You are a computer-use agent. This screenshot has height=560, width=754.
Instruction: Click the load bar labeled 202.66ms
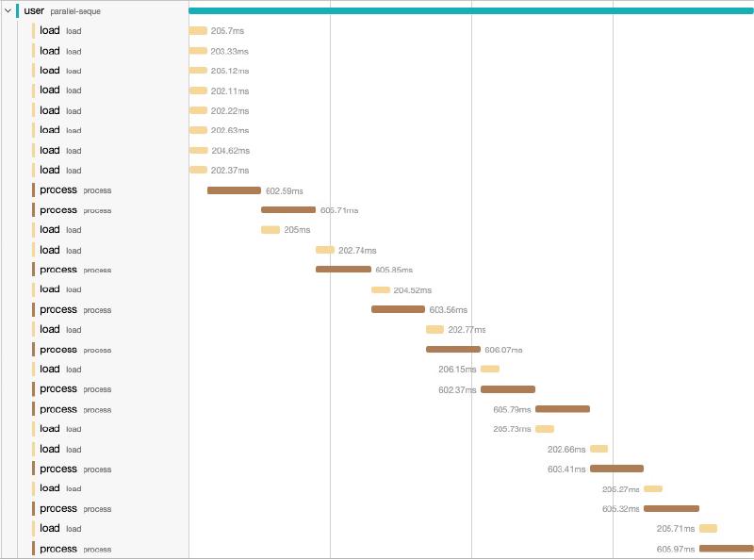tap(598, 449)
